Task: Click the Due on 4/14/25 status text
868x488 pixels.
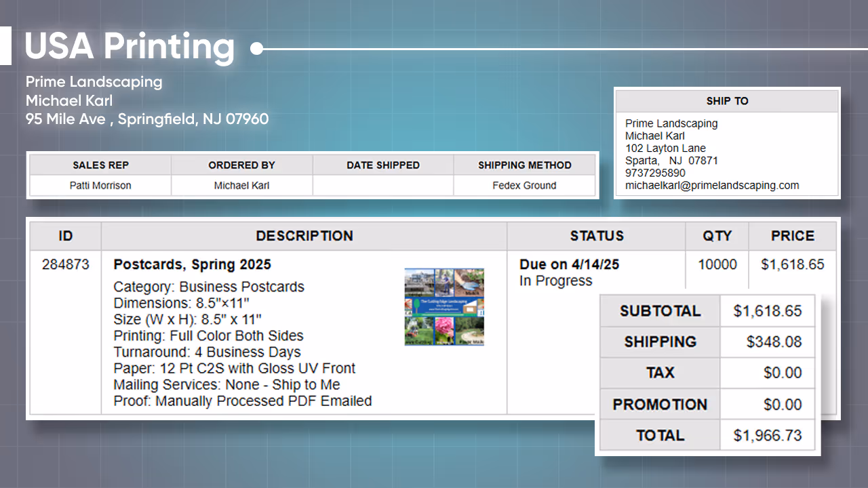Action: click(569, 264)
